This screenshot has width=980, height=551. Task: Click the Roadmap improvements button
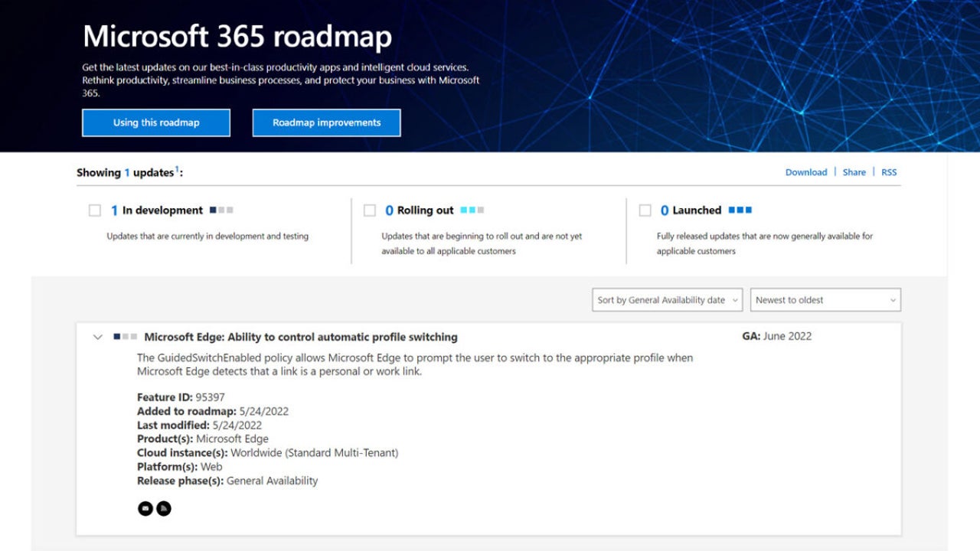pyautogui.click(x=326, y=122)
